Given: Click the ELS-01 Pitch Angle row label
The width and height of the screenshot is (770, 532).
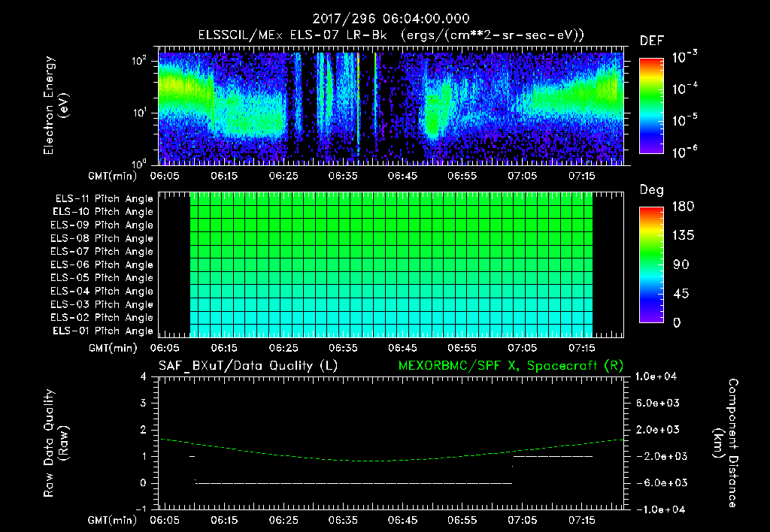Looking at the screenshot, I should tap(103, 331).
